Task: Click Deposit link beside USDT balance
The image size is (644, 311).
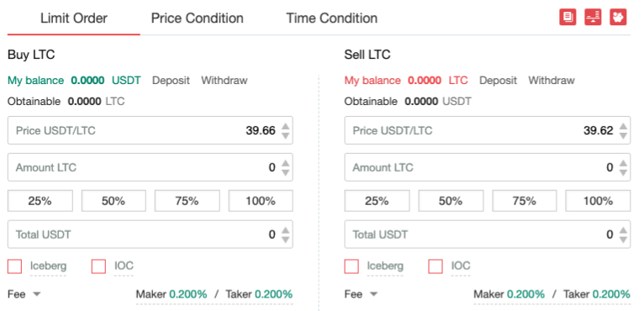Action: point(171,80)
